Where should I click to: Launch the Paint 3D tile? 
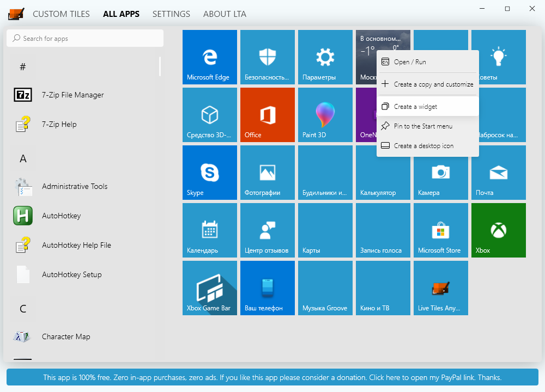tap(325, 114)
